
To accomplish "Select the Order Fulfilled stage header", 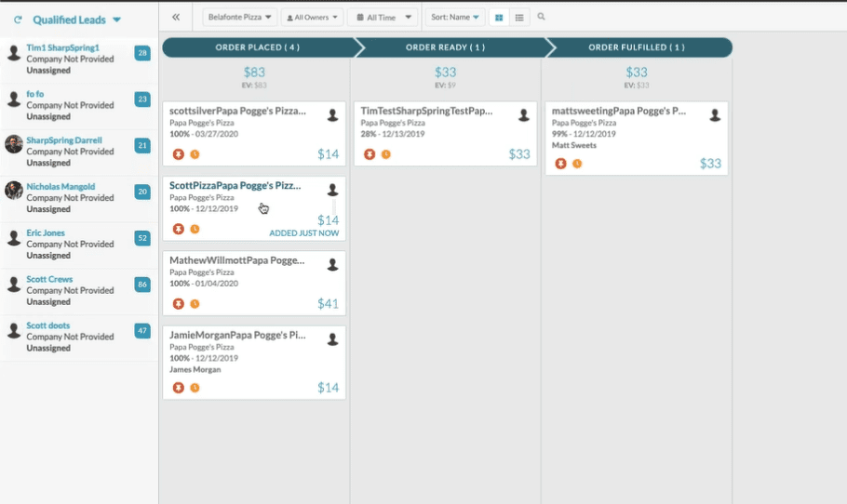I will (637, 47).
